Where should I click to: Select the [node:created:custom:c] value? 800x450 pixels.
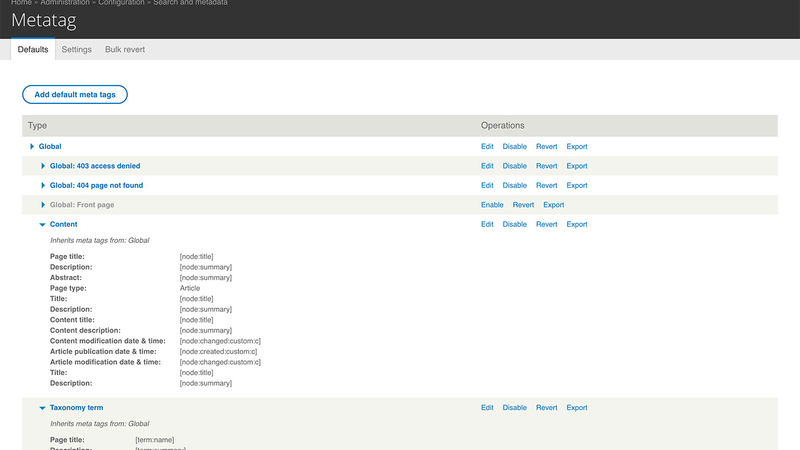click(218, 352)
